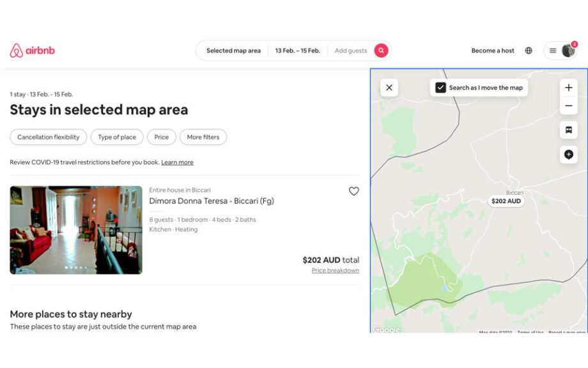Image resolution: width=588 pixels, height=368 pixels.
Task: Expand the Type of place filter
Action: (117, 137)
